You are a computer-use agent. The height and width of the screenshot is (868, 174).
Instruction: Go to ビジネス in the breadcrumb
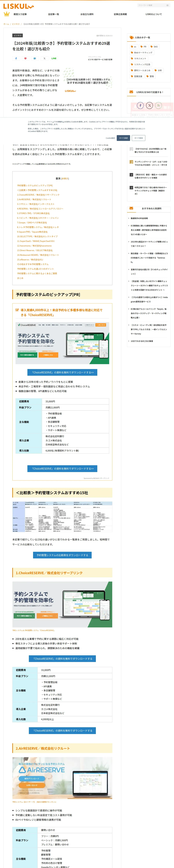click(x=16, y=24)
